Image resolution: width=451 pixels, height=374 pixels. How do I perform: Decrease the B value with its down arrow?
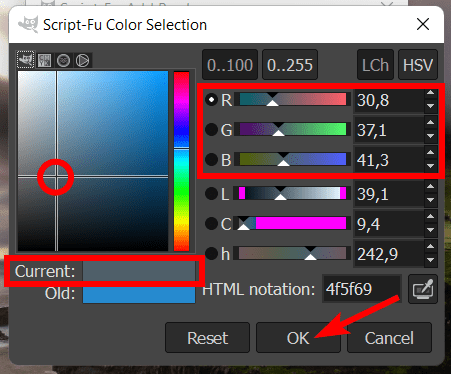pos(431,166)
